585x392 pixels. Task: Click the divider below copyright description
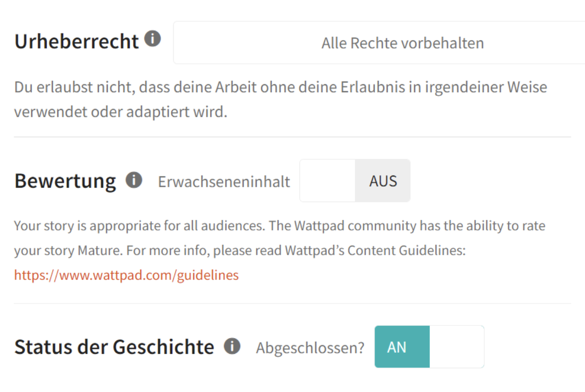292,137
